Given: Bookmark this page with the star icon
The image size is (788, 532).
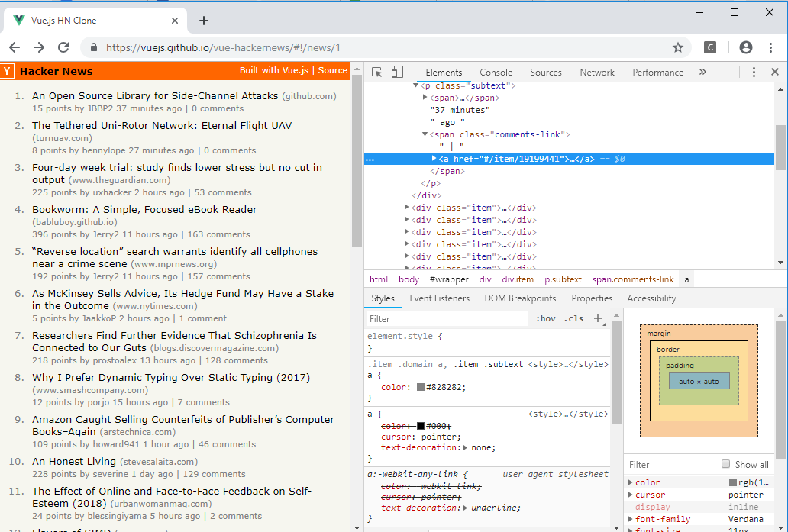Looking at the screenshot, I should coord(678,48).
